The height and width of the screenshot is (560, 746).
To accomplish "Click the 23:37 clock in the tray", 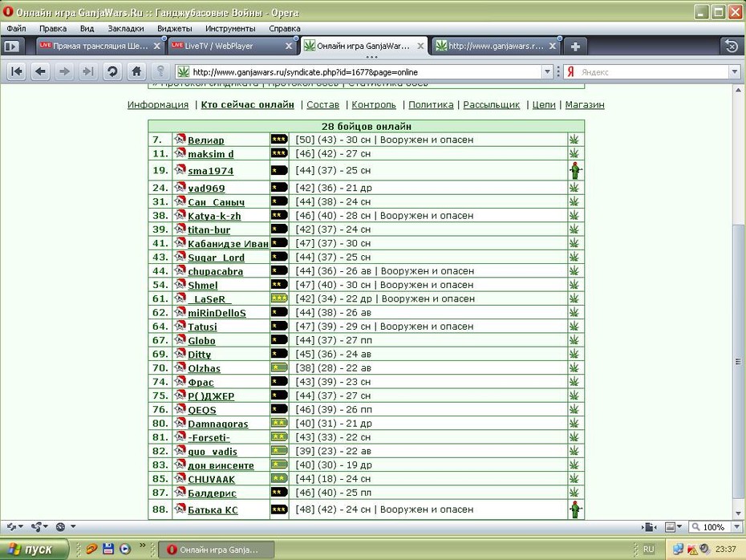I will (x=725, y=549).
